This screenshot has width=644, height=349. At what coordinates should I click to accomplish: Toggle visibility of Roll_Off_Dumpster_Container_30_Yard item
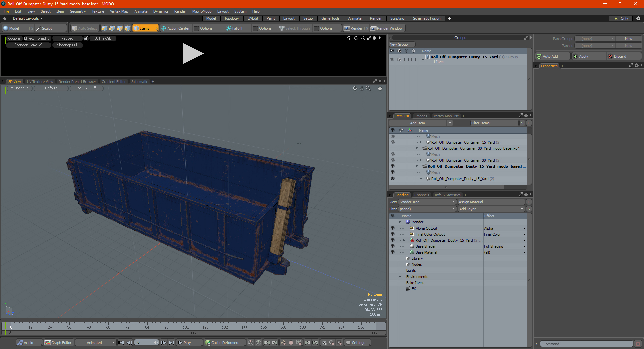point(393,160)
